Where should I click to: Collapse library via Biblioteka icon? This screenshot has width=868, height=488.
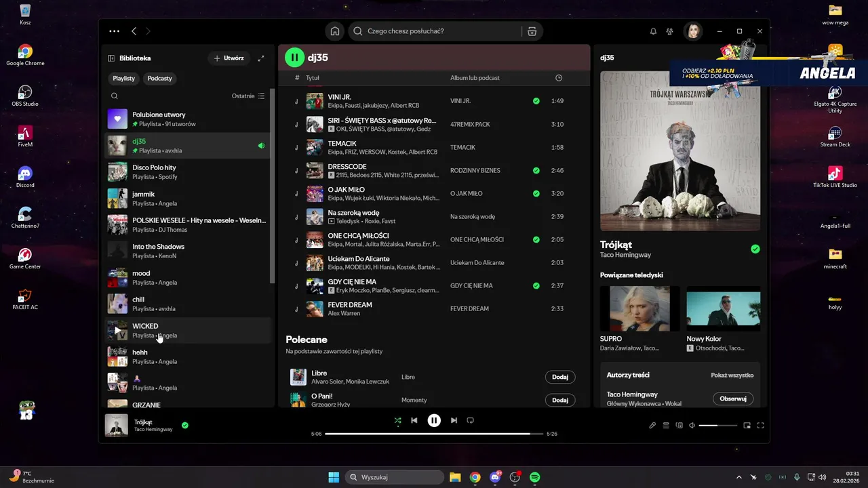112,58
